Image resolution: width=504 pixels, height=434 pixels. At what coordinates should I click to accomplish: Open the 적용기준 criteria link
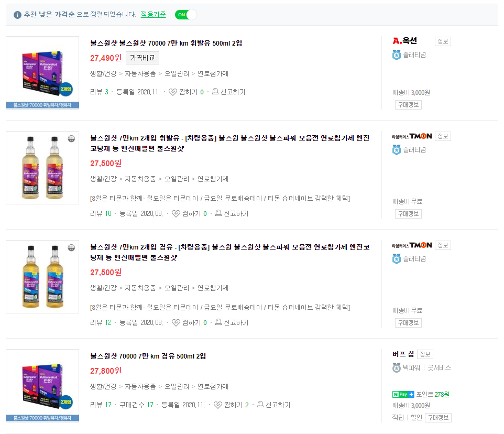(153, 15)
